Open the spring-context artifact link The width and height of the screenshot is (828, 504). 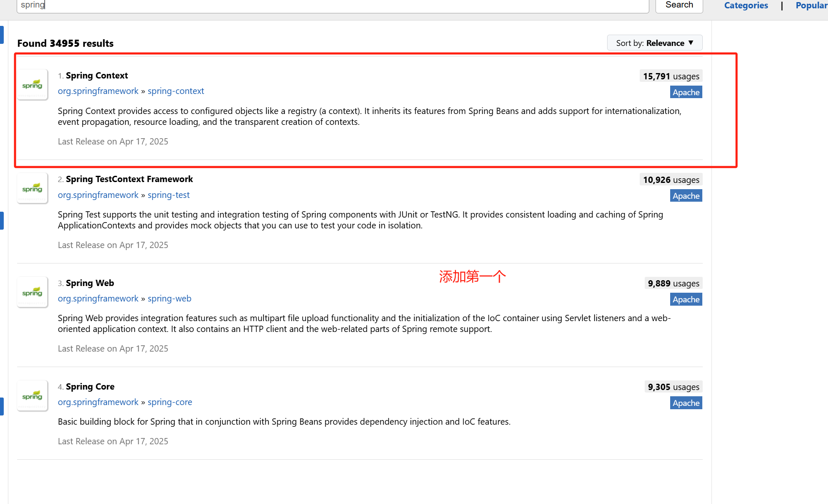tap(176, 91)
